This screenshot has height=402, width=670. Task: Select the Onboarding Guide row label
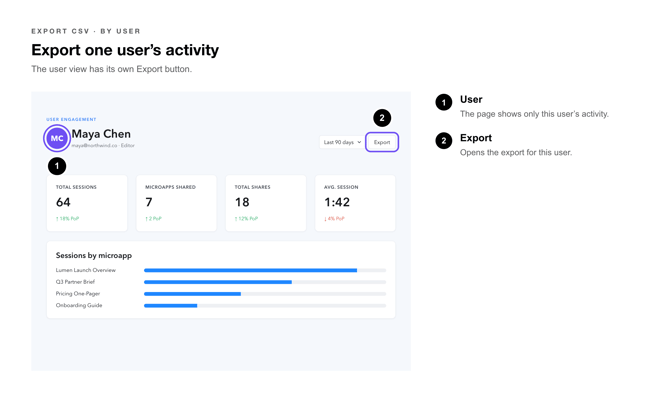[79, 305]
